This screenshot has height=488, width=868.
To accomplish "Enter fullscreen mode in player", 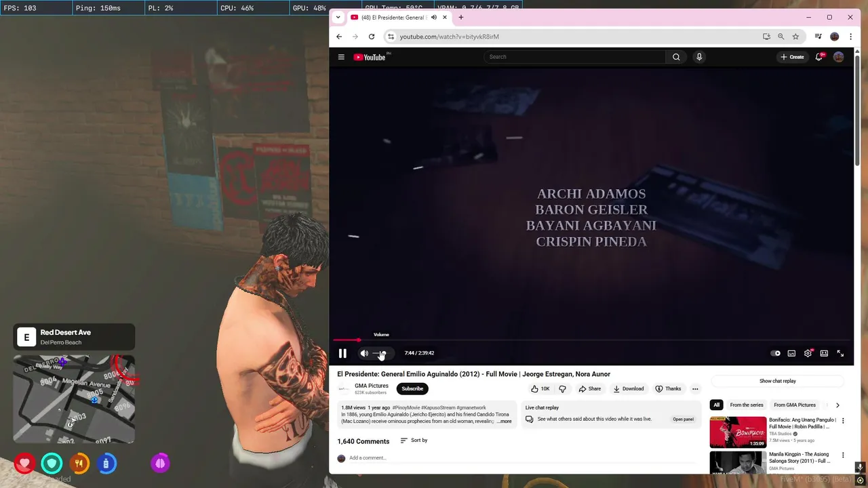I will (840, 353).
